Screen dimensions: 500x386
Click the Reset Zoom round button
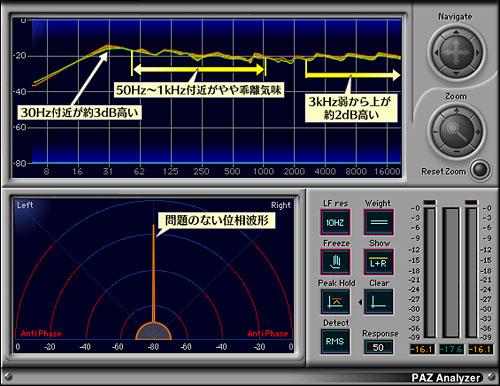[480, 170]
